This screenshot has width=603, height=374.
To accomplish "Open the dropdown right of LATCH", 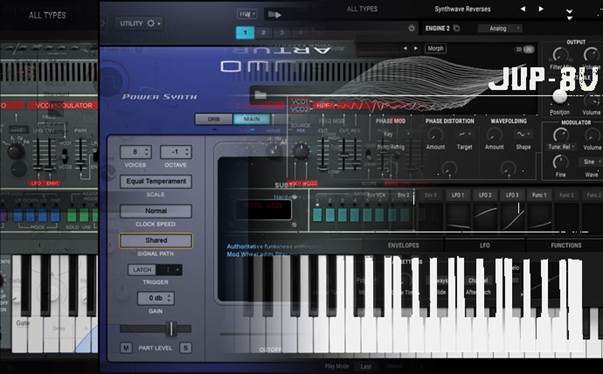I will tap(169, 270).
